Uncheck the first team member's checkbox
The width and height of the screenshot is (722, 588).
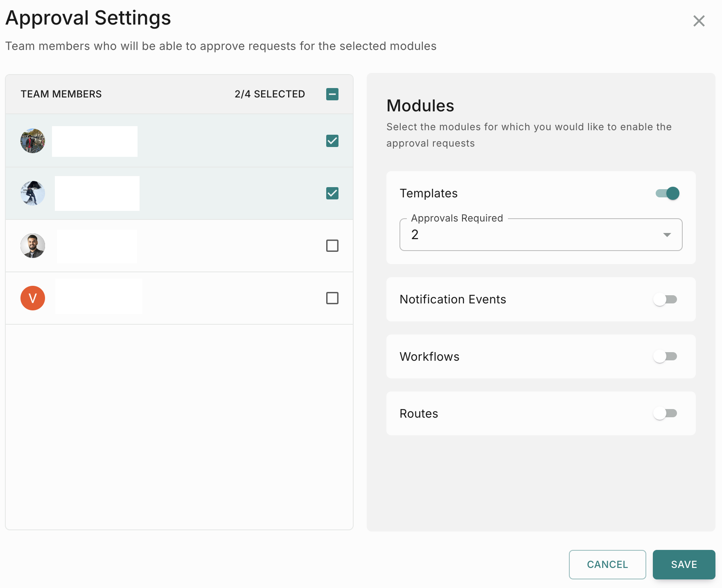[x=332, y=141]
